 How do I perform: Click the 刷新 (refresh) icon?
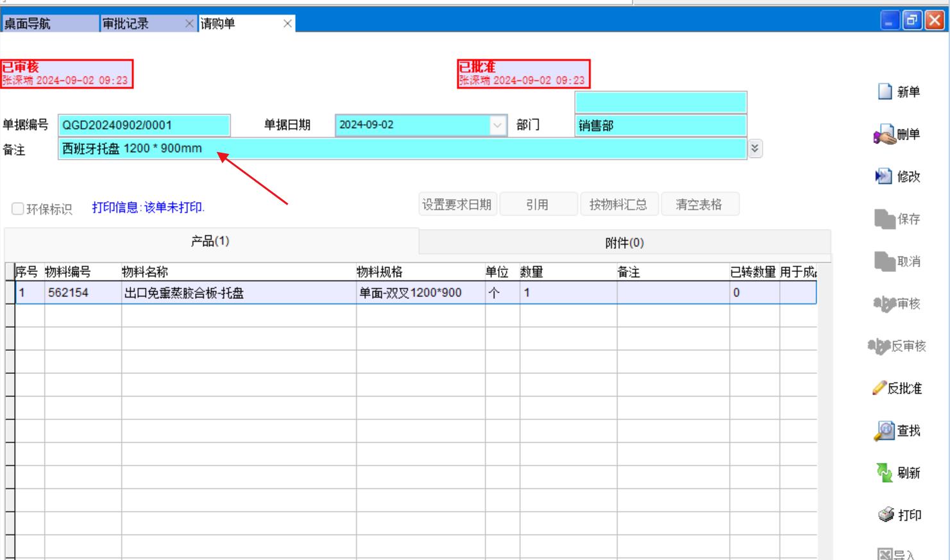point(884,473)
